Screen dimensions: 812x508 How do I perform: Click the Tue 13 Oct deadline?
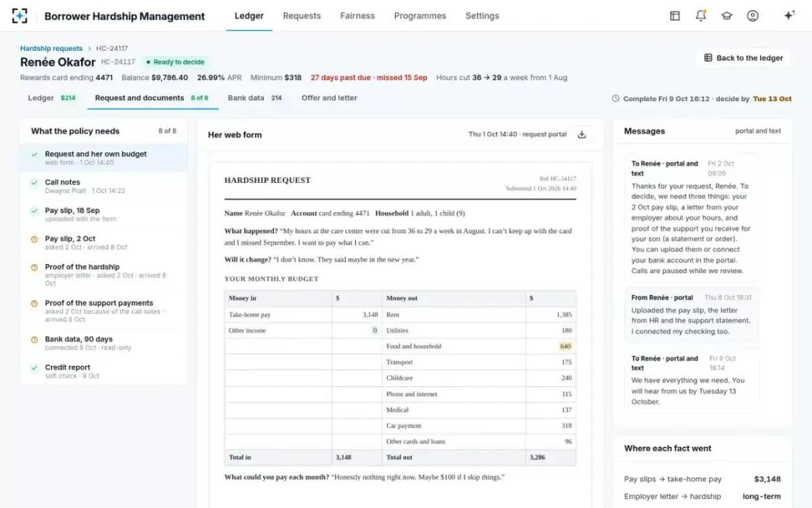[772, 99]
